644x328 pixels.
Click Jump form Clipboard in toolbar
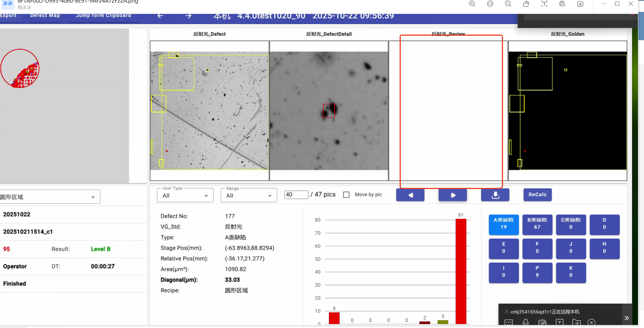click(103, 16)
